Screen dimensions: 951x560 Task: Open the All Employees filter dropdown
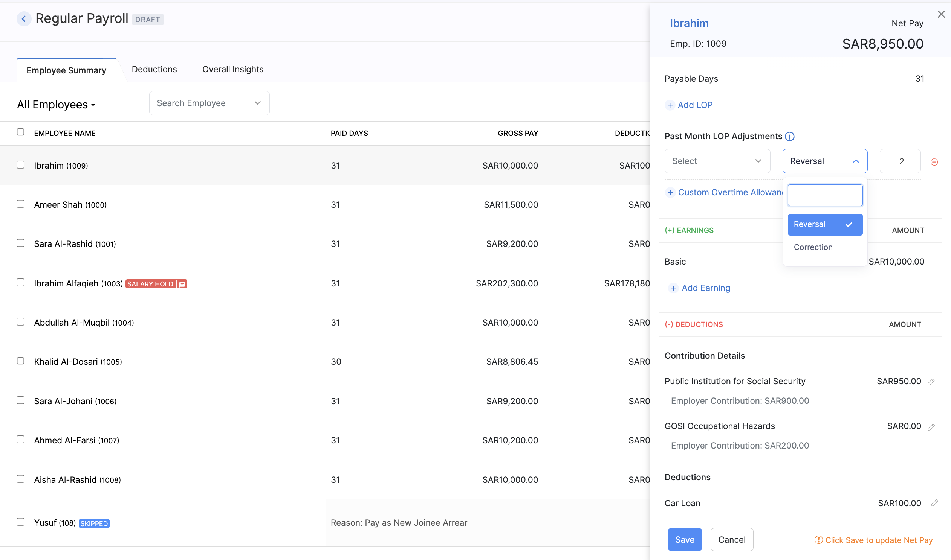[56, 105]
